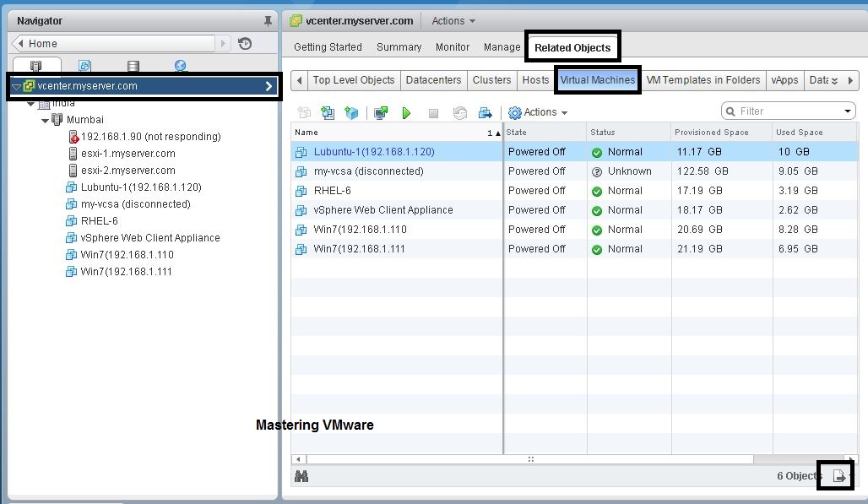The height and width of the screenshot is (504, 868).
Task: Click the Reset virtual machine icon
Action: pos(458,112)
